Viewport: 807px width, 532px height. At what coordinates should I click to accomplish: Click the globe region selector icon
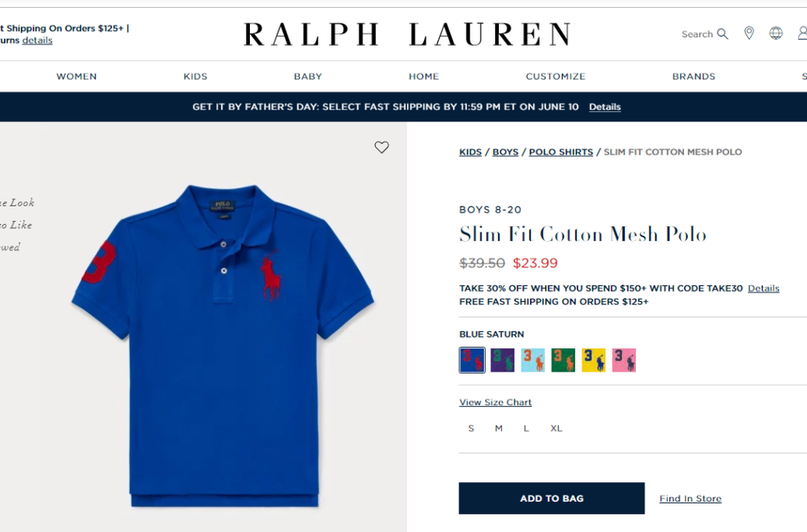coord(775,33)
